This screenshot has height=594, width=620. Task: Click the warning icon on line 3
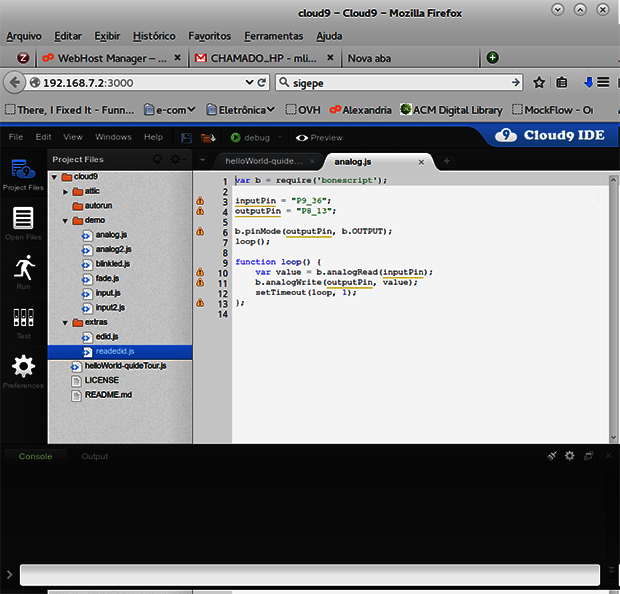(200, 201)
